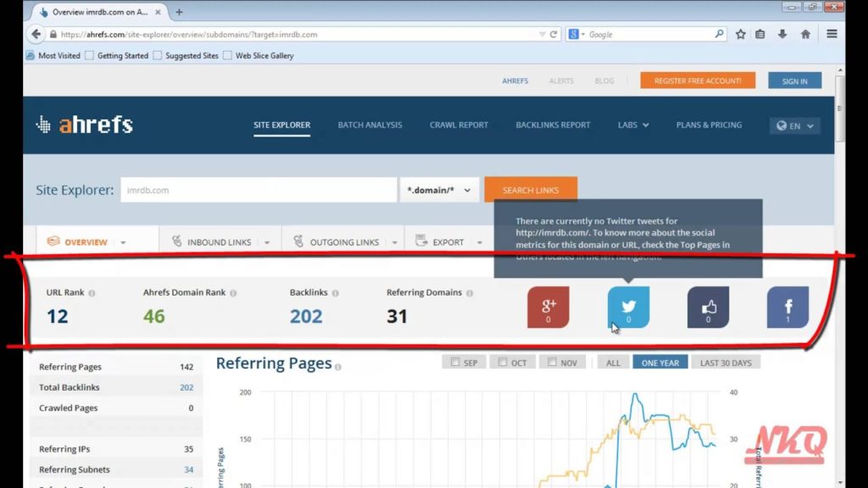Toggle the OCT checkbox
Image resolution: width=868 pixels, height=488 pixels.
click(x=502, y=362)
